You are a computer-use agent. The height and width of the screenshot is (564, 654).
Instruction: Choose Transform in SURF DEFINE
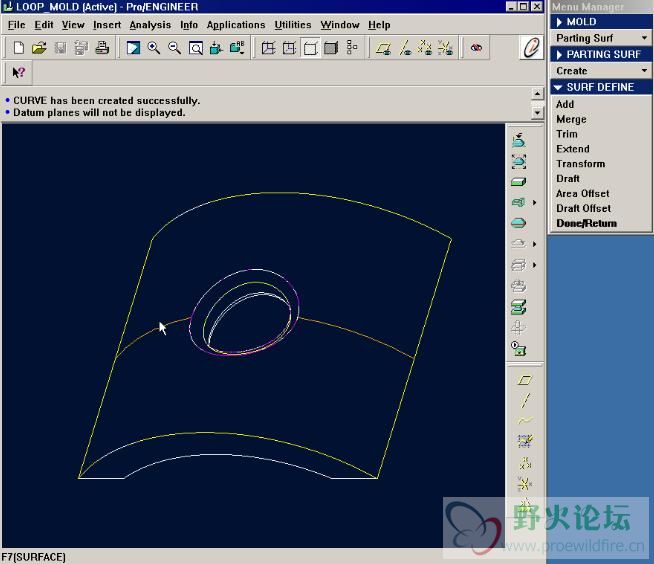[x=581, y=164]
